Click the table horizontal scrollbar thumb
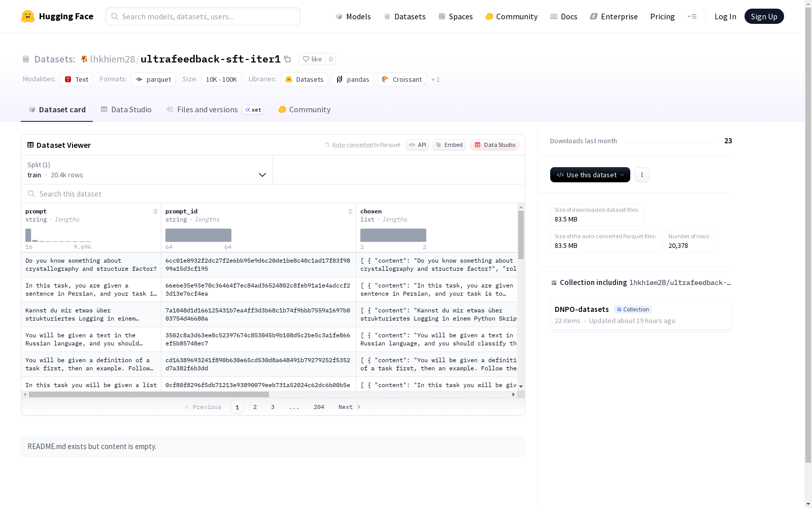Viewport: 812px width, 508px height. coord(149,394)
